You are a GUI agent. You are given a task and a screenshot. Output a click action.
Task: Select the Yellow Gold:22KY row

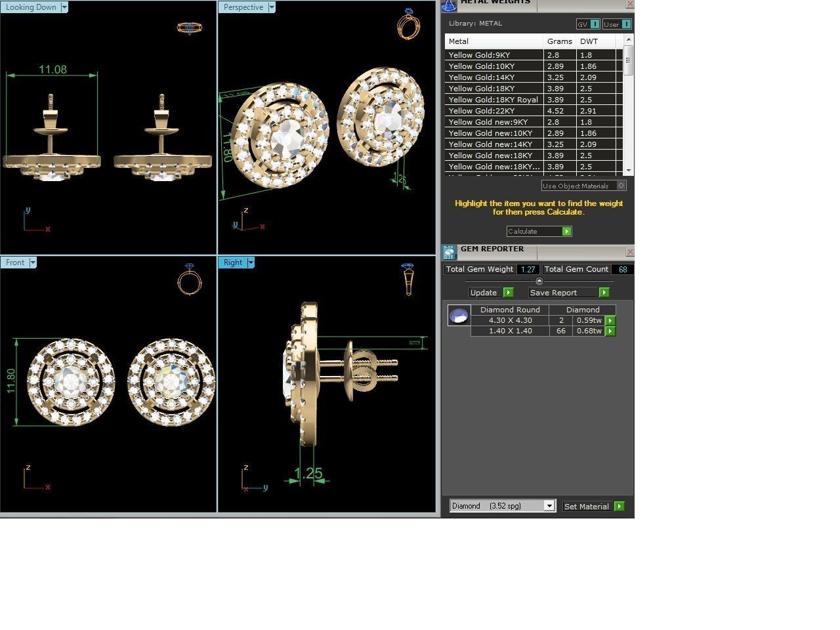coord(534,111)
